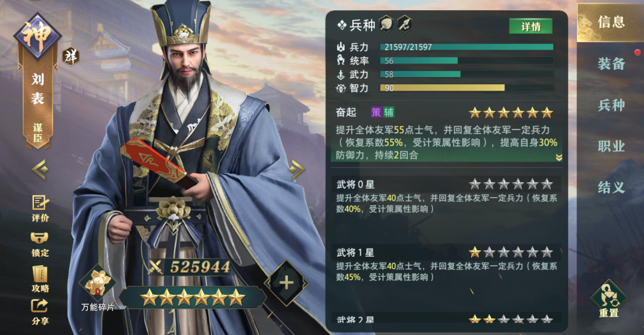This screenshot has width=644, height=335.
Task: Click the 兵力 troop strength bar
Action: tap(466, 47)
